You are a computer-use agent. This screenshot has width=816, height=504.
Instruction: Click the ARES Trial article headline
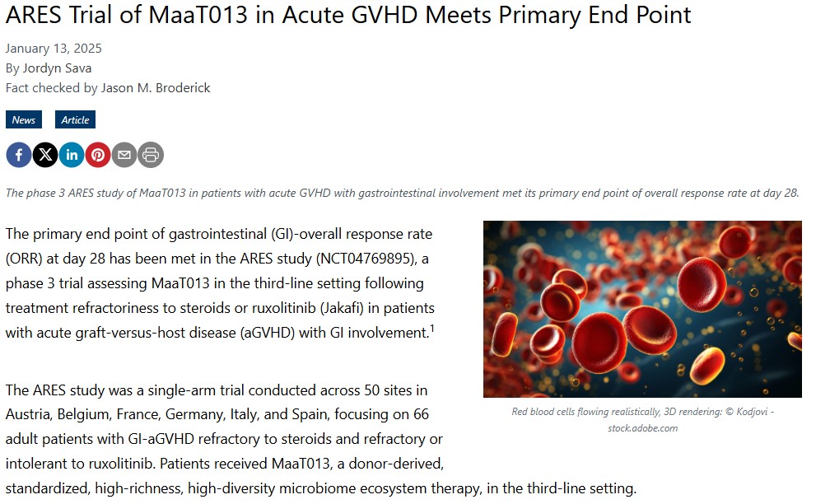(348, 15)
